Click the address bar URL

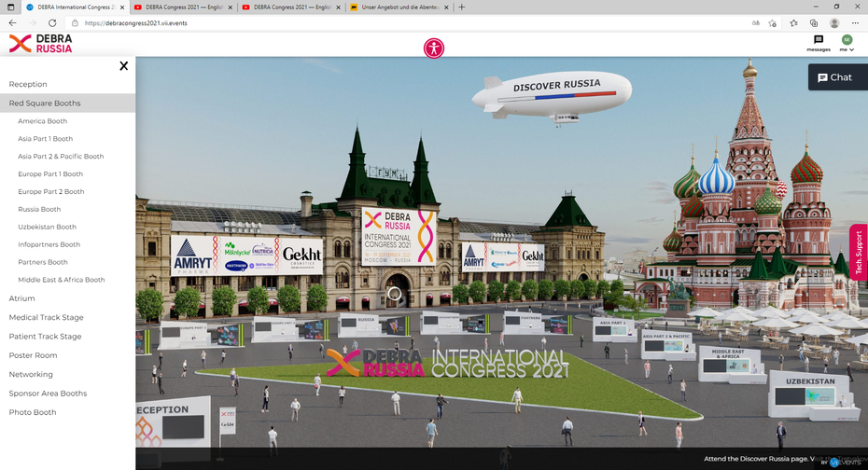pyautogui.click(x=135, y=23)
